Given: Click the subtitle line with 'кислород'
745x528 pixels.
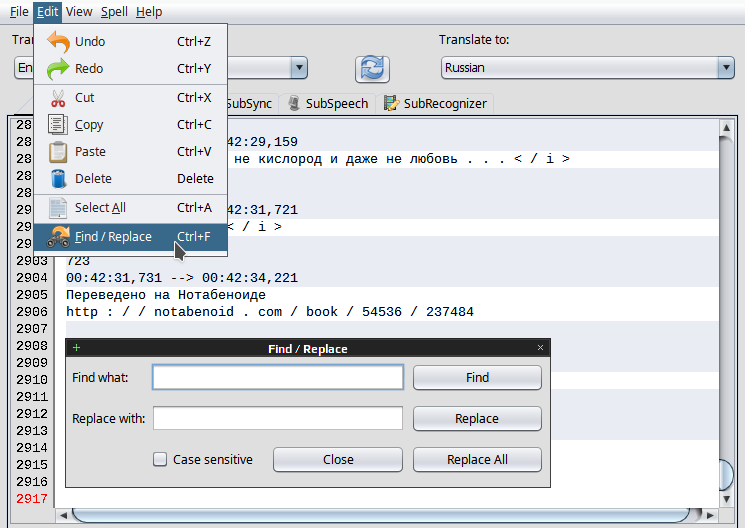Looking at the screenshot, I should point(401,159).
